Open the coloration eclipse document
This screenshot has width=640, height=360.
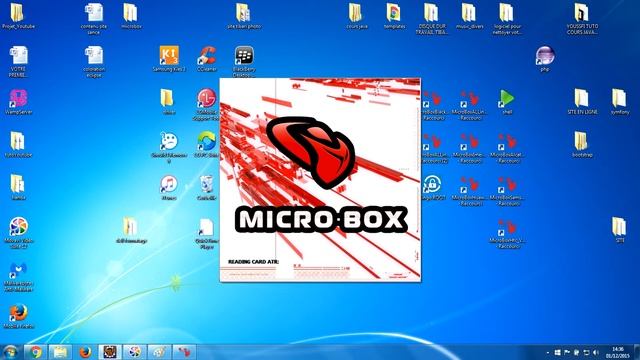(x=94, y=62)
